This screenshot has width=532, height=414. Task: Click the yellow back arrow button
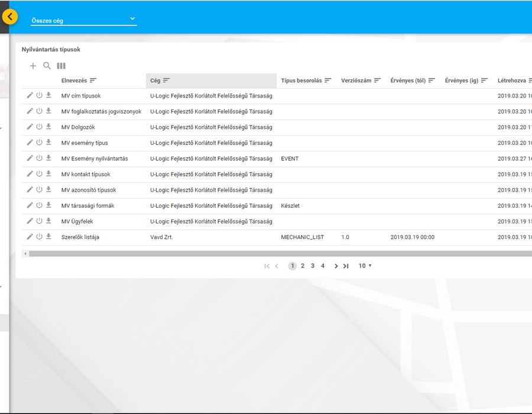(x=10, y=17)
